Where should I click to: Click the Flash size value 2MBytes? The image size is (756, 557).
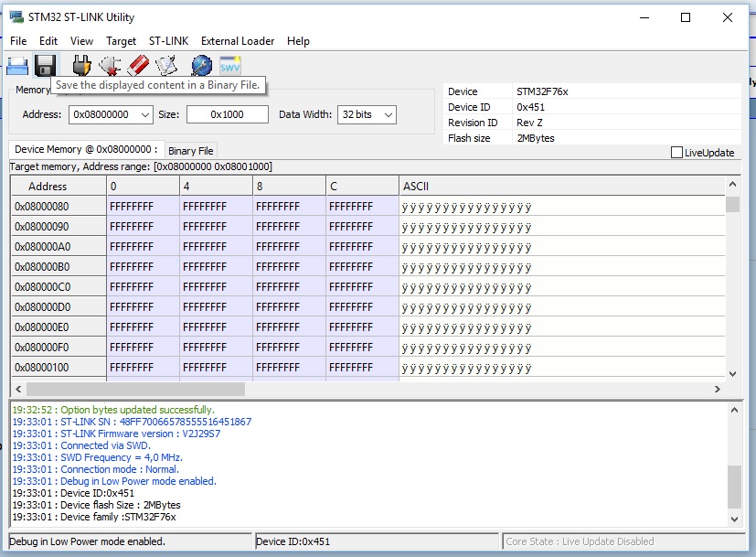coord(536,138)
